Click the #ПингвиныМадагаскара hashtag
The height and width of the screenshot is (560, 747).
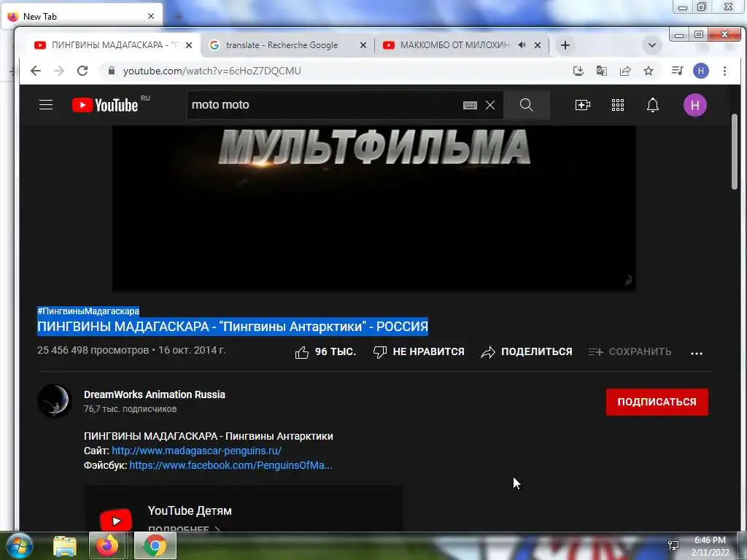click(x=88, y=311)
